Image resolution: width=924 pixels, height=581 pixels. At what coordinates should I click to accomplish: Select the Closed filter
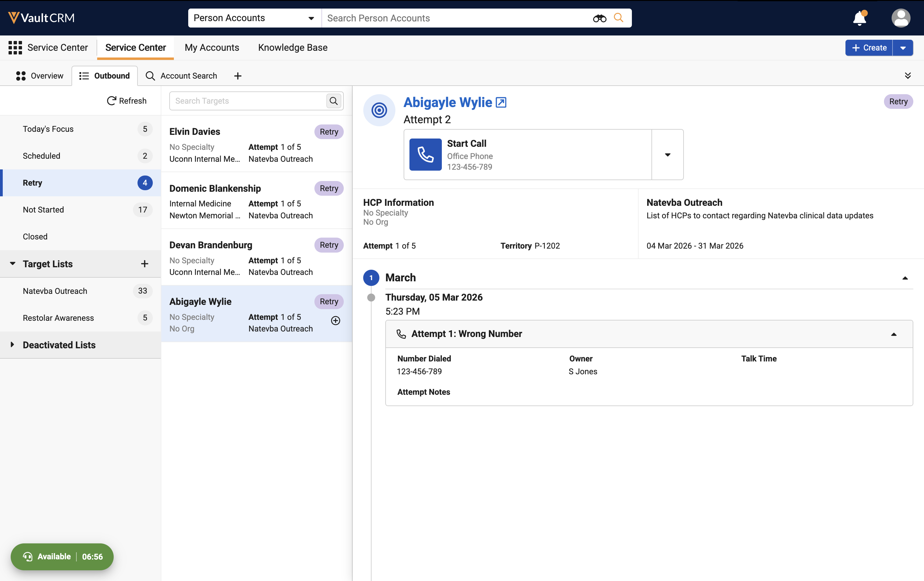80,237
